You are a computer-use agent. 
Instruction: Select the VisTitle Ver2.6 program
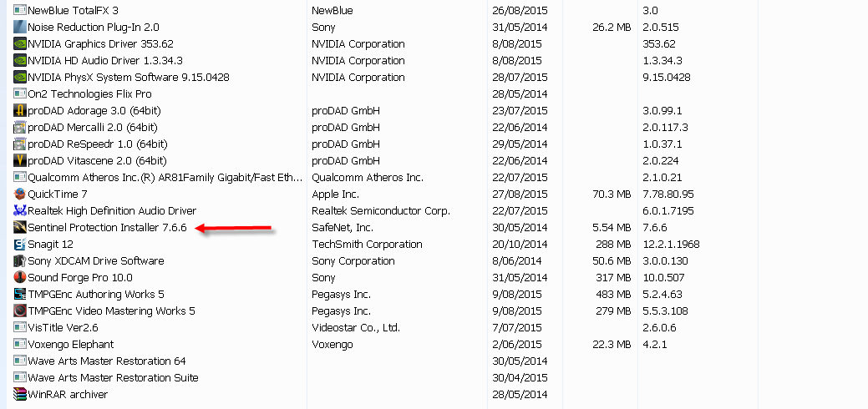tap(63, 328)
